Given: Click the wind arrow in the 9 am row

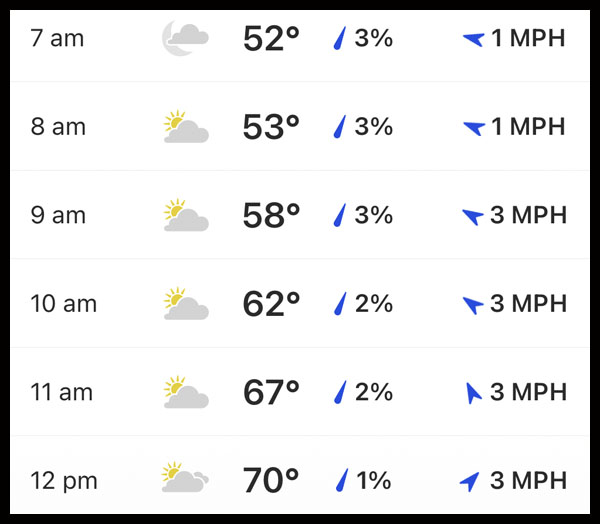Looking at the screenshot, I should (x=473, y=216).
